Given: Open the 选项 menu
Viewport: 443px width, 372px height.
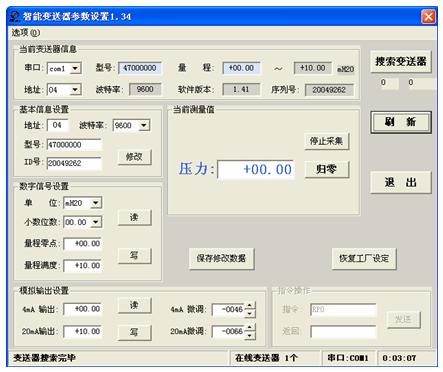Looking at the screenshot, I should 26,33.
